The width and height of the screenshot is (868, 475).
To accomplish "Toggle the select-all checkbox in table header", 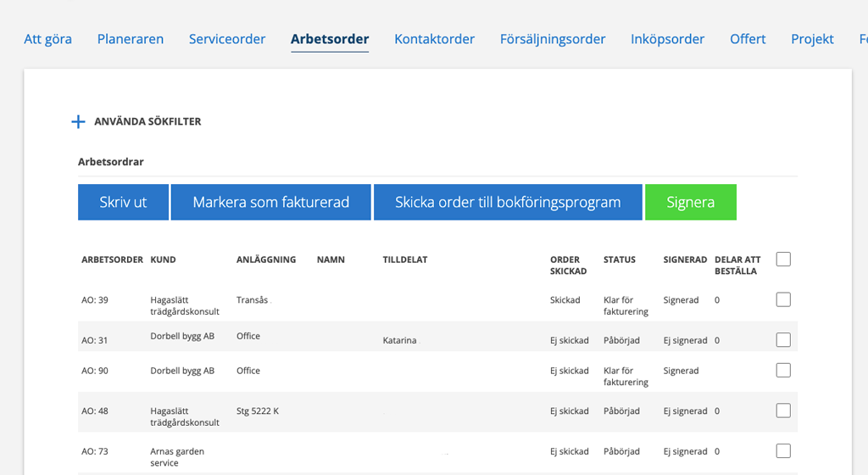I will tap(783, 259).
